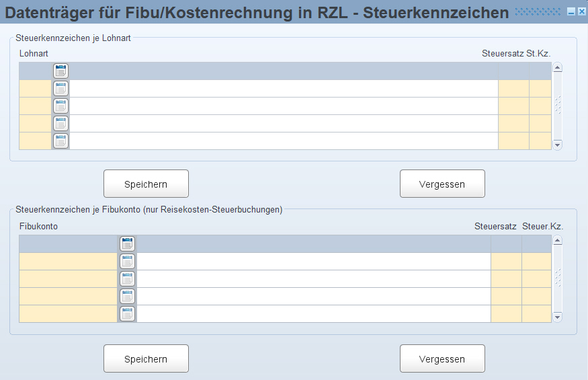Open lookup list in fourth Lohnart row
Image resolution: width=588 pixels, height=380 pixels.
click(x=60, y=141)
